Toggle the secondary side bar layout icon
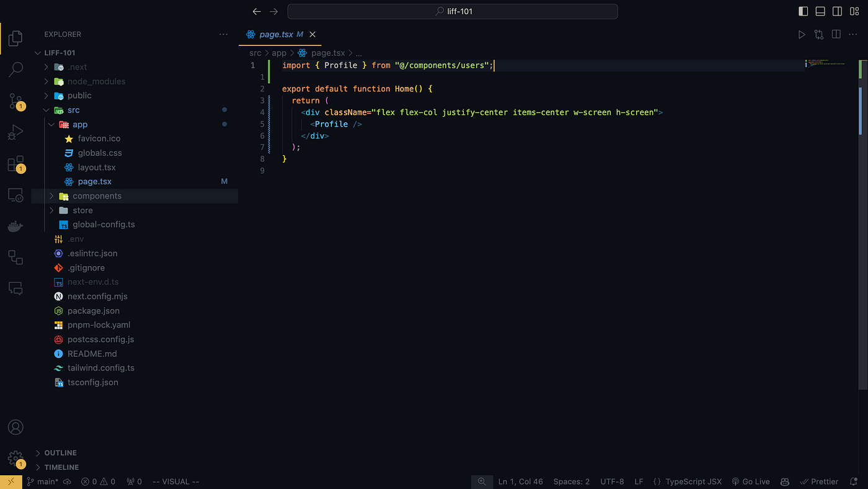 pyautogui.click(x=837, y=11)
